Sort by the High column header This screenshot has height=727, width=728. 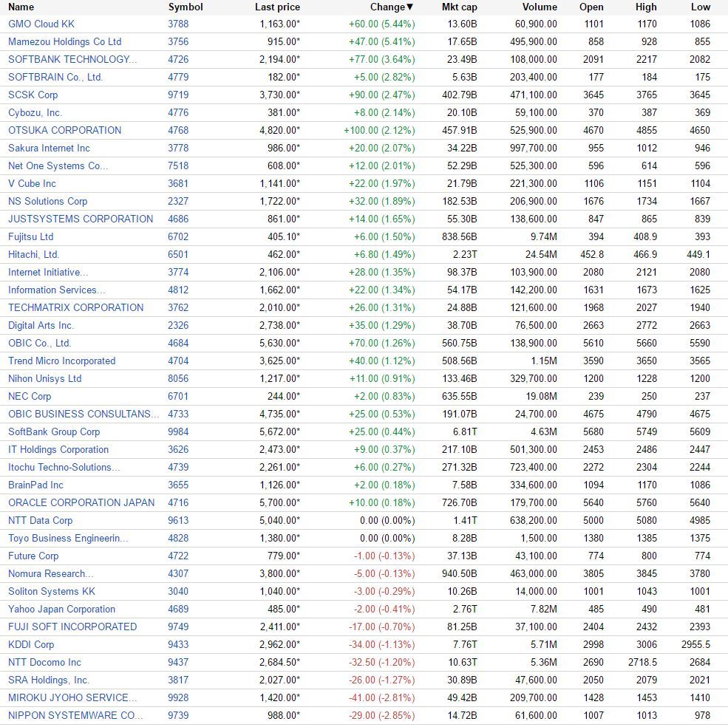coord(646,7)
